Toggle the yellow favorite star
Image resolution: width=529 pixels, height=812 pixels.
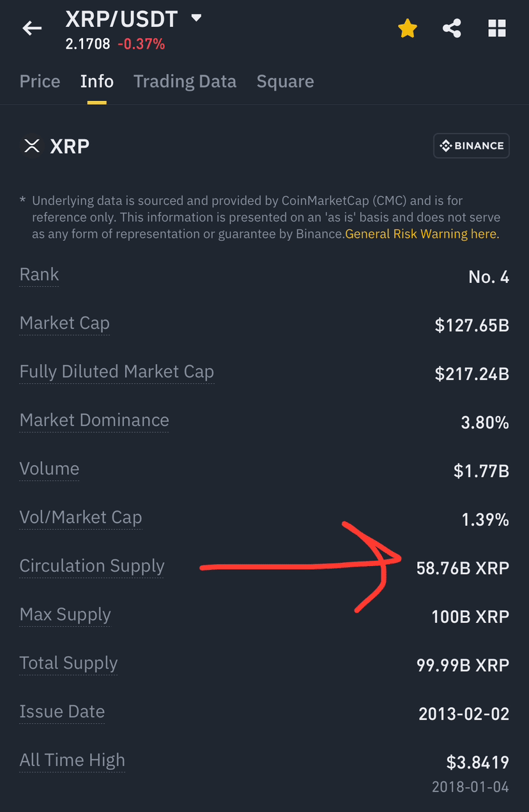click(x=408, y=28)
